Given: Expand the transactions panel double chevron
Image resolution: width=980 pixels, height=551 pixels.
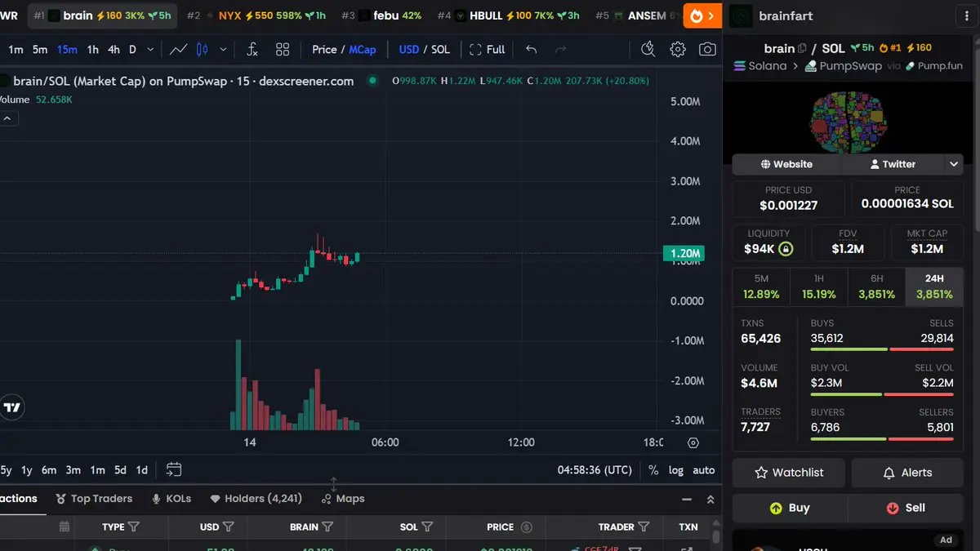Looking at the screenshot, I should pos(710,499).
